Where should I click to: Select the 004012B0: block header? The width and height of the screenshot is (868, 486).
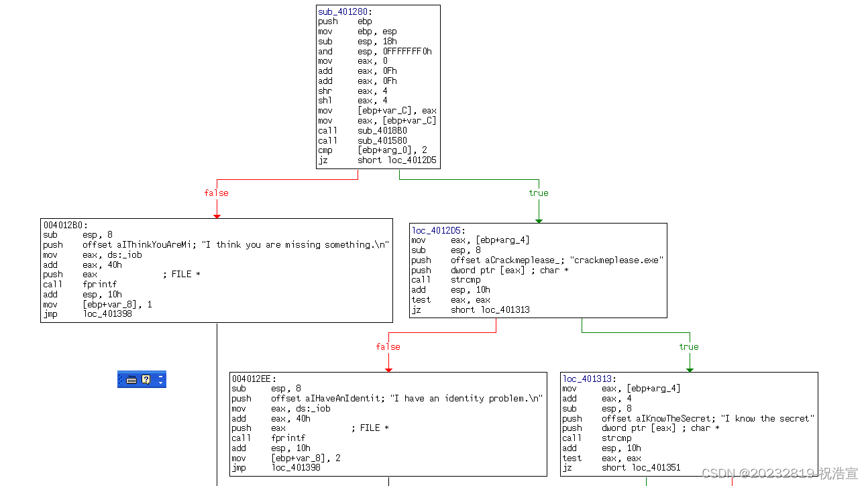click(65, 225)
